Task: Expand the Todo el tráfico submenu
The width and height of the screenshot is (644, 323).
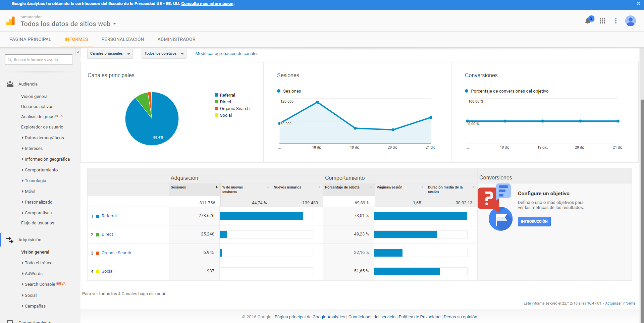Action: [23, 263]
